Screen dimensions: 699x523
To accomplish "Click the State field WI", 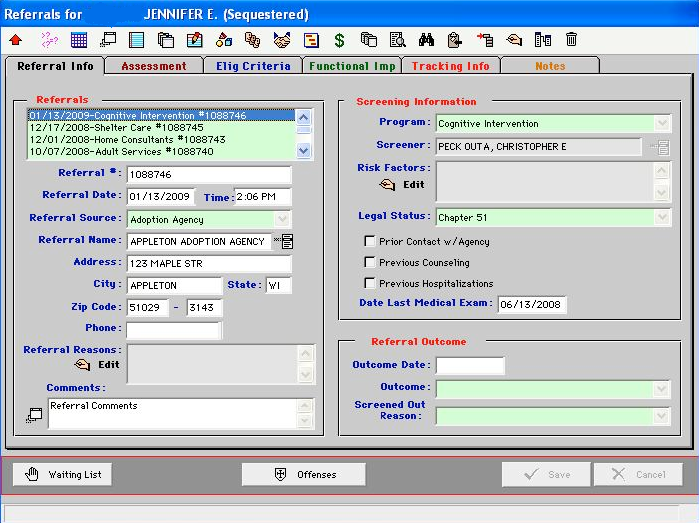I will (x=279, y=285).
